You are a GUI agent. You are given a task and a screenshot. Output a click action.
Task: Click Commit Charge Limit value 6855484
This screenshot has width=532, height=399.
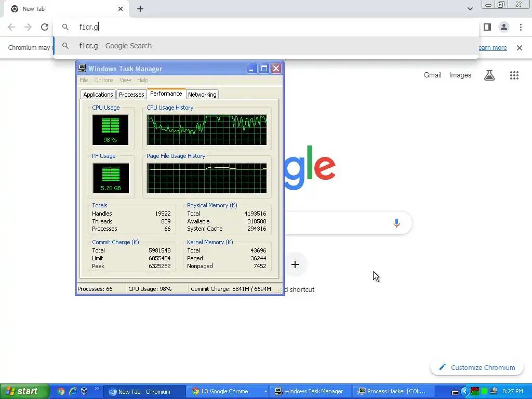159,258
